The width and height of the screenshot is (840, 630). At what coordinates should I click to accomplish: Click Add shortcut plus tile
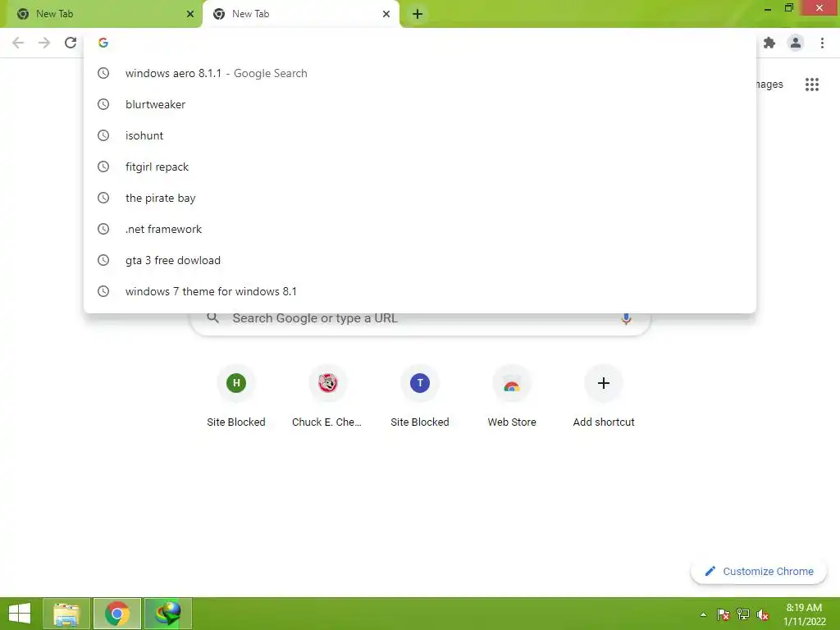(x=604, y=396)
